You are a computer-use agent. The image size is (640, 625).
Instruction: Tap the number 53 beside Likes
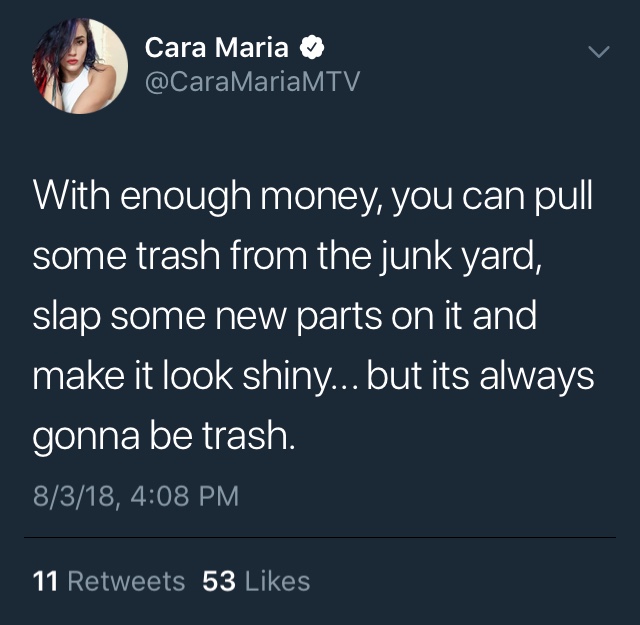[219, 581]
